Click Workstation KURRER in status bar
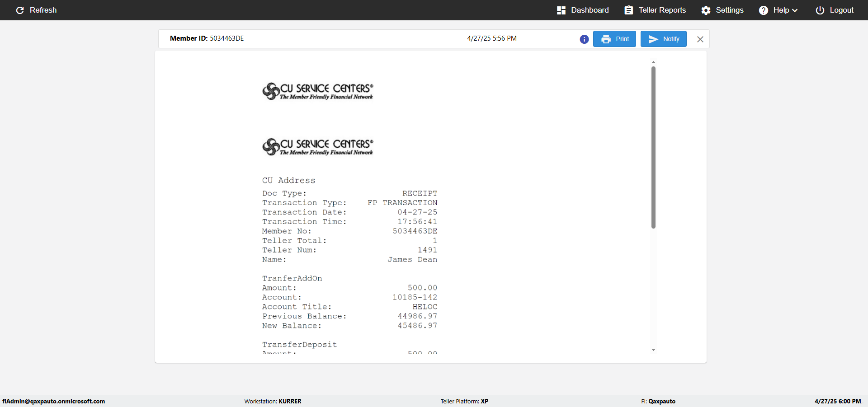This screenshot has height=407, width=868. pyautogui.click(x=273, y=401)
